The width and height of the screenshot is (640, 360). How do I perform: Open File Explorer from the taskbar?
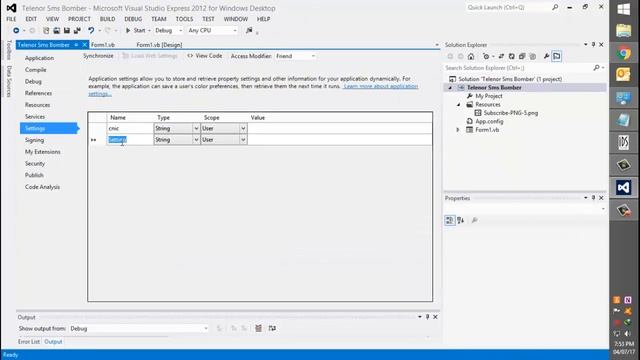[624, 31]
